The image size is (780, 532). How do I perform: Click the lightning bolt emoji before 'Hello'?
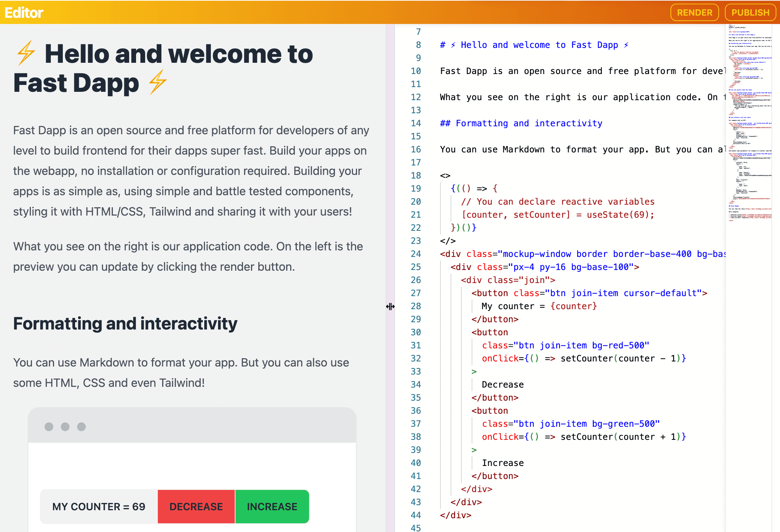point(26,53)
